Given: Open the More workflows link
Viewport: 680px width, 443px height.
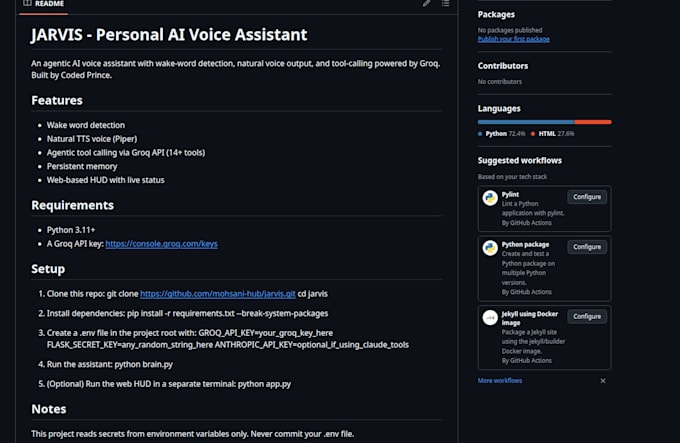Looking at the screenshot, I should [500, 381].
